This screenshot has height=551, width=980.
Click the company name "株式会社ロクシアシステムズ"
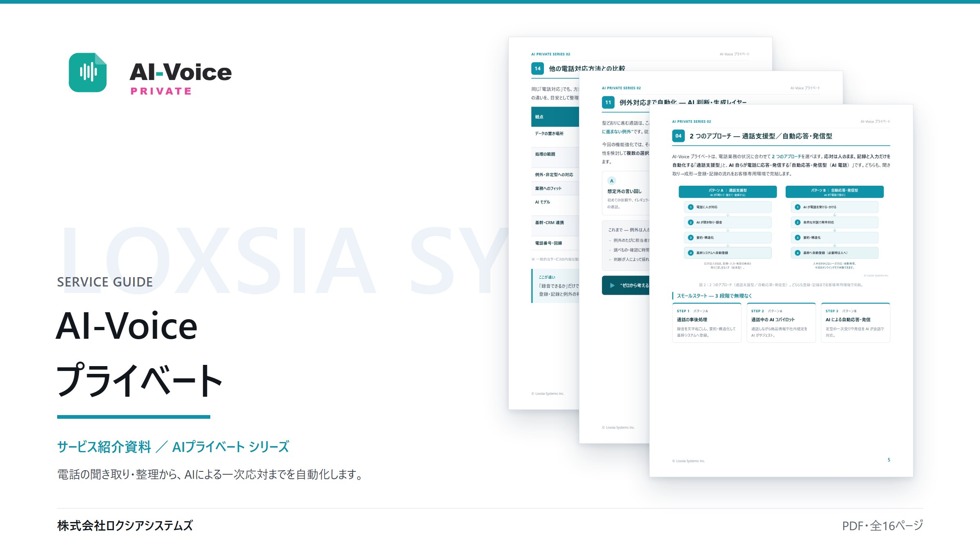pyautogui.click(x=125, y=526)
